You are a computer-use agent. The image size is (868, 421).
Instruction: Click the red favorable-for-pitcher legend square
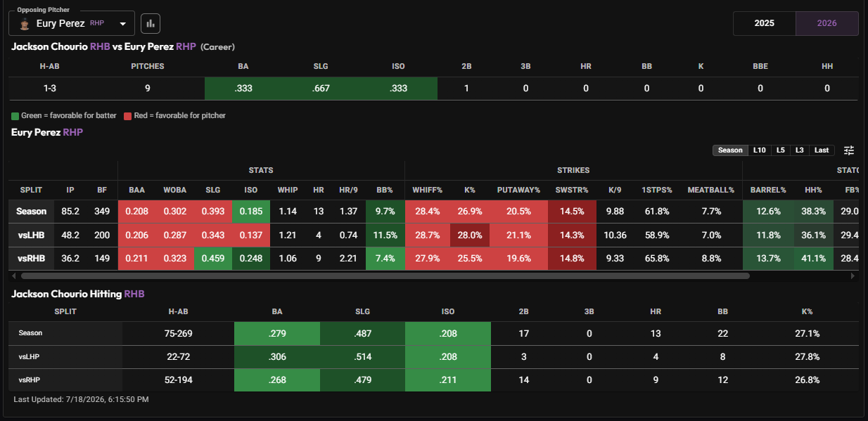[127, 115]
